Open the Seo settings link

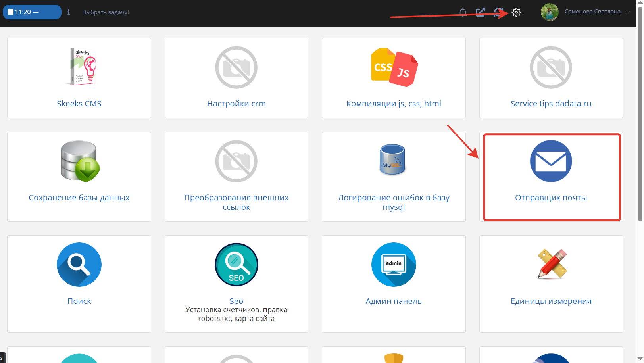(x=236, y=301)
